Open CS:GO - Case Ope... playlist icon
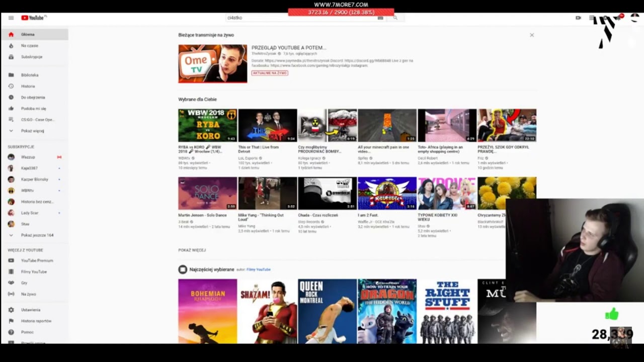644x362 pixels. pyautogui.click(x=11, y=120)
